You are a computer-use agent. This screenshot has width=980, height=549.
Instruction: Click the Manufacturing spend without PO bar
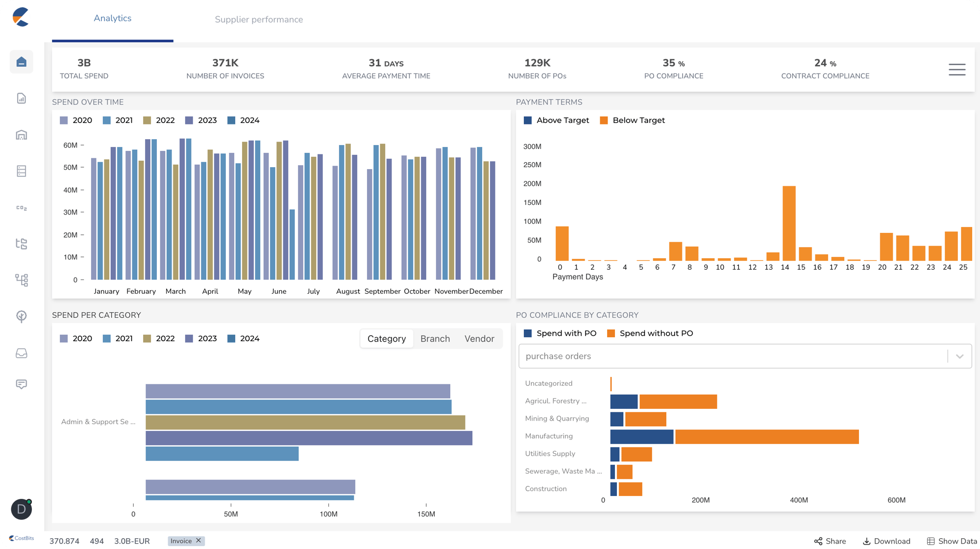pos(767,437)
